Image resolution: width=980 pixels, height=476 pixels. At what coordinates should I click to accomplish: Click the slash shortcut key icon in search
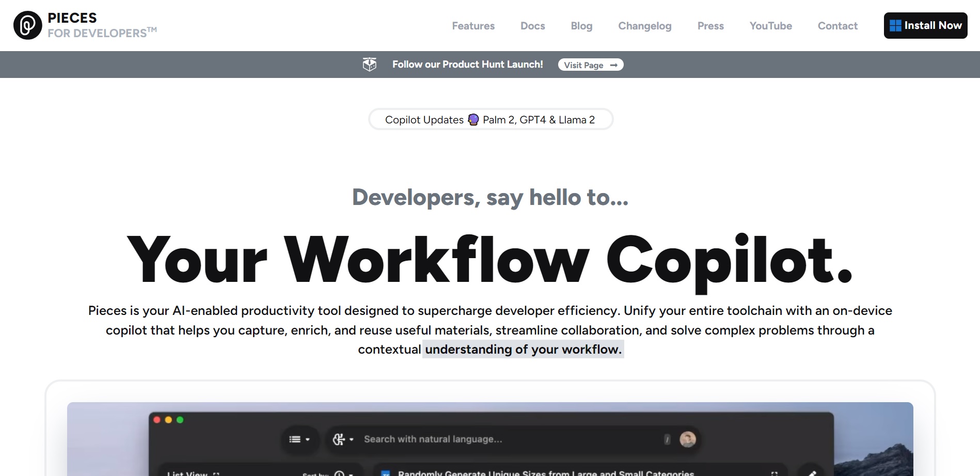[x=667, y=439]
